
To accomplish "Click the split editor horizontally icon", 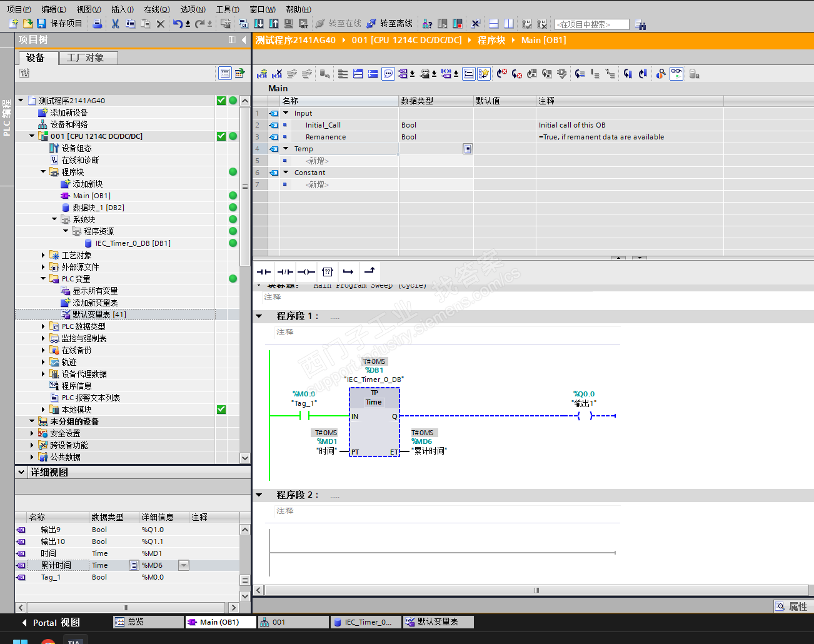I will 493,24.
